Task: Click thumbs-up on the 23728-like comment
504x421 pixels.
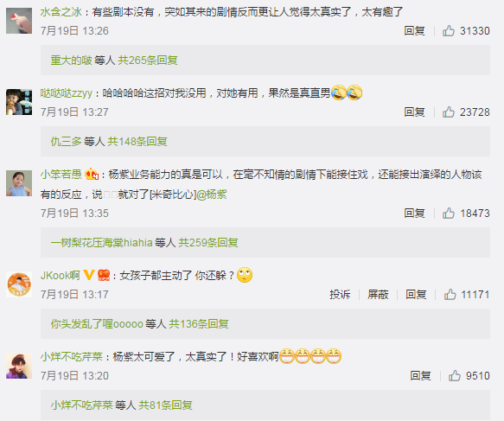Action: point(449,112)
